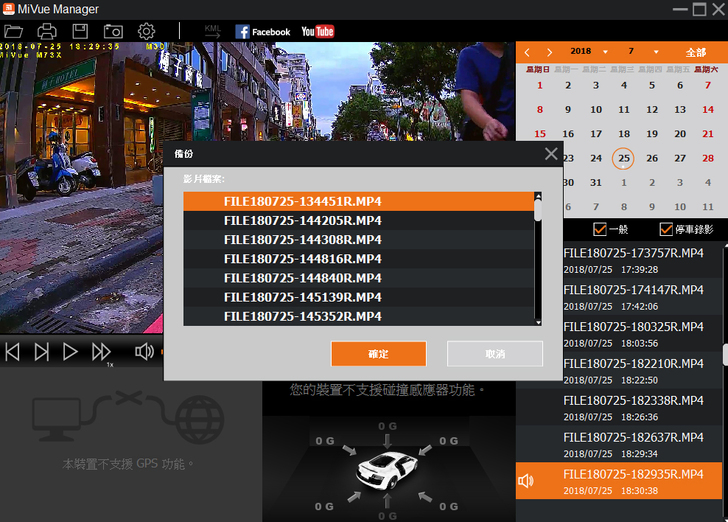Select FILE180725-134451R.MP4 in backup list
This screenshot has width=728, height=522.
(358, 202)
